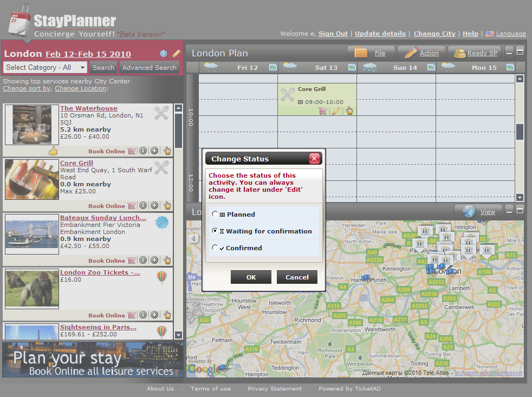The image size is (532, 397).
Task: Click the hand icon for The Waterhouse
Action: click(167, 151)
